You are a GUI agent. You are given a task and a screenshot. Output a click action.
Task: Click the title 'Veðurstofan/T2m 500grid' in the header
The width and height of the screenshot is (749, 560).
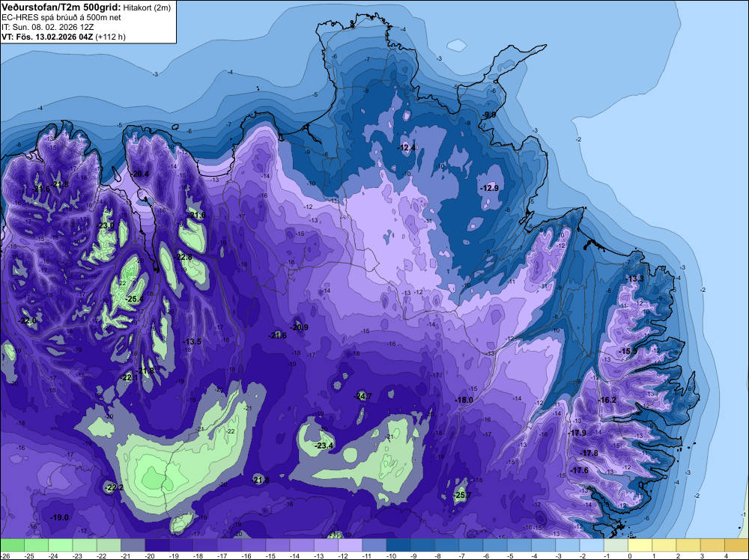(x=61, y=7)
